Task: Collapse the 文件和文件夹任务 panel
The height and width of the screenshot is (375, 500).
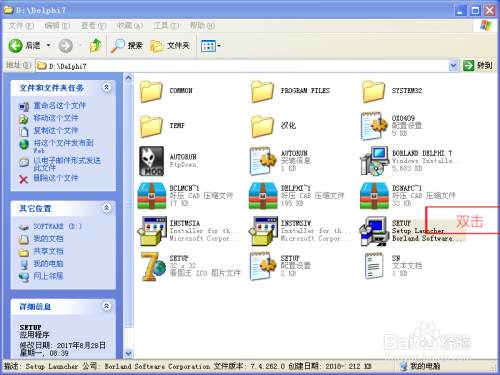Action: pyautogui.click(x=107, y=88)
